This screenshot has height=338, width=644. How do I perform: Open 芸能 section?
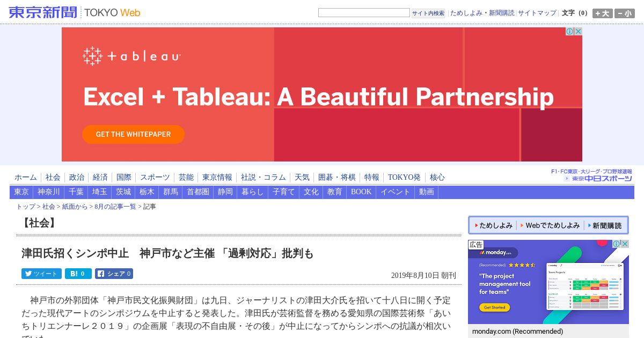[186, 177]
